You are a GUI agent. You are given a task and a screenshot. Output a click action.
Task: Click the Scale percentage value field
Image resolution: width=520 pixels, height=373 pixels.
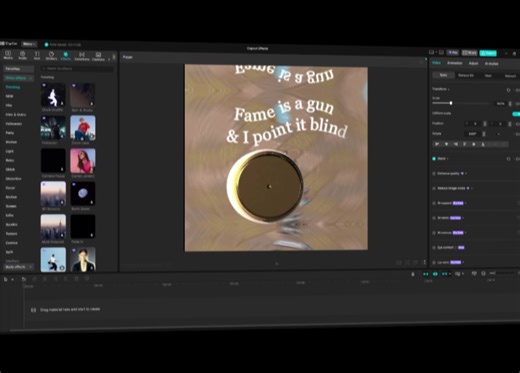(500, 104)
